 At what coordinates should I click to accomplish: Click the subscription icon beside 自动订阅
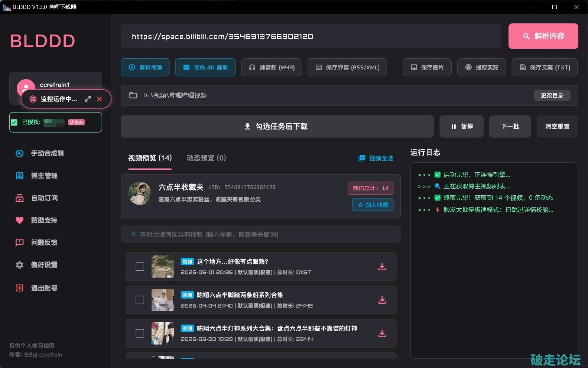pos(20,198)
